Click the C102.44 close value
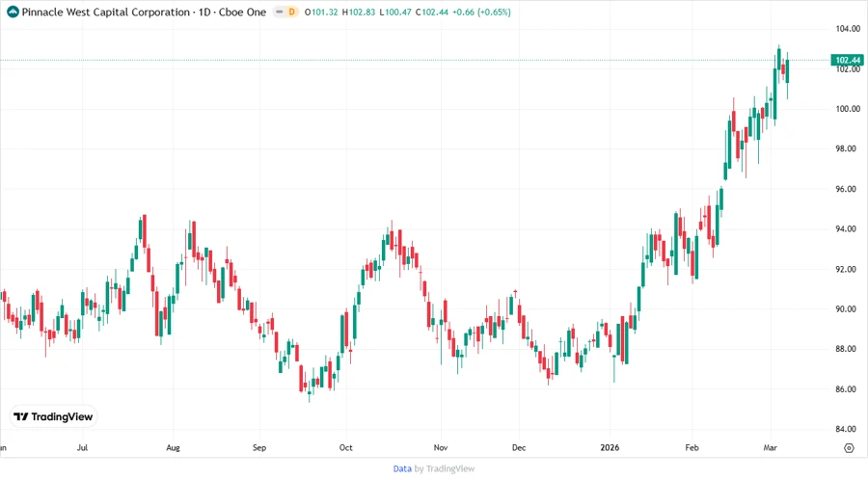 (x=432, y=12)
